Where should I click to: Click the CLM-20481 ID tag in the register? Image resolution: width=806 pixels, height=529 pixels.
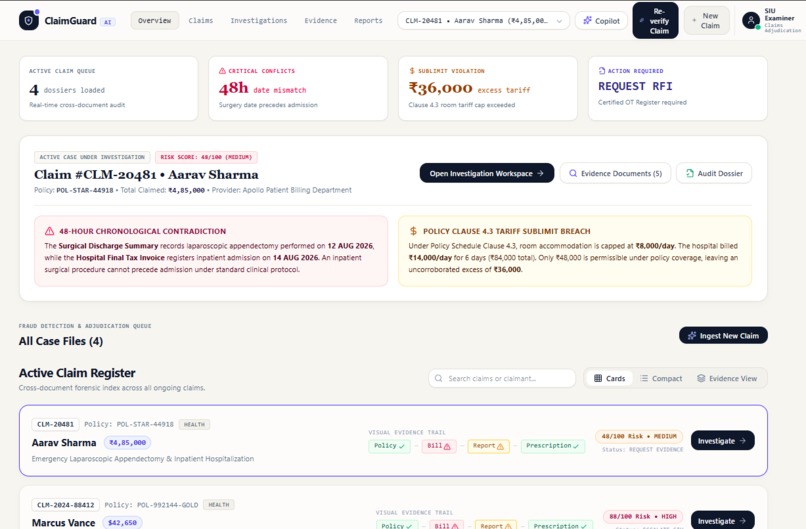pos(56,424)
